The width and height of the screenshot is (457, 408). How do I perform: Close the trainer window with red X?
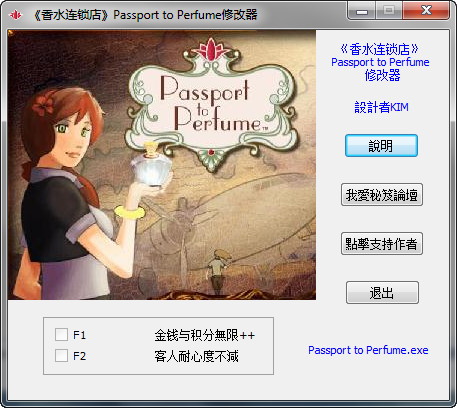coord(426,10)
